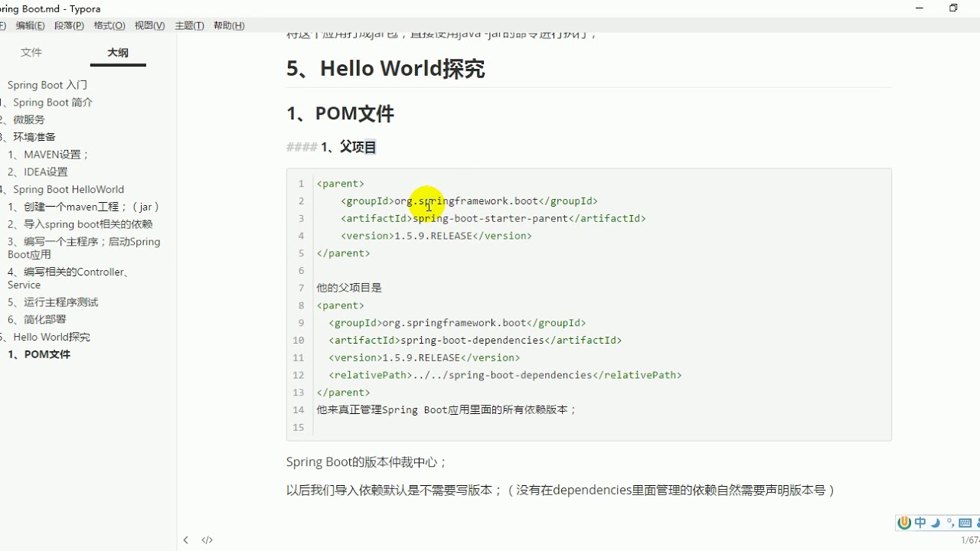Toggle the punctuation mode icon

[x=950, y=523]
